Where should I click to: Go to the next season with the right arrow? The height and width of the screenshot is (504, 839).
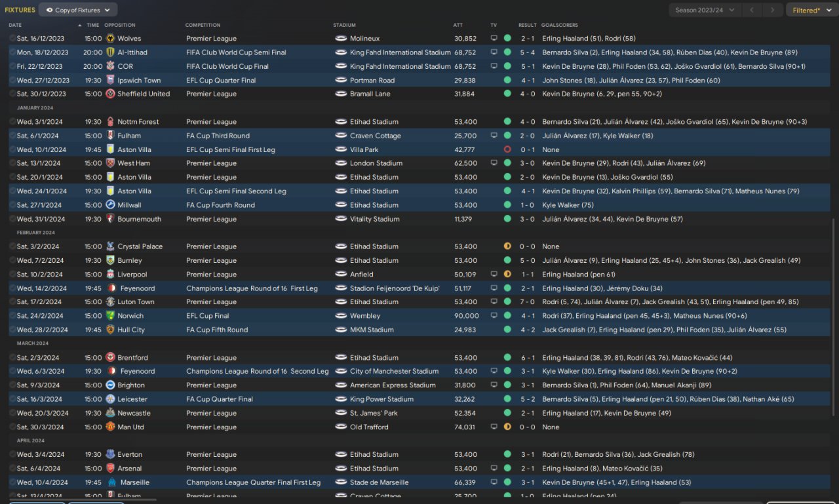[774, 10]
